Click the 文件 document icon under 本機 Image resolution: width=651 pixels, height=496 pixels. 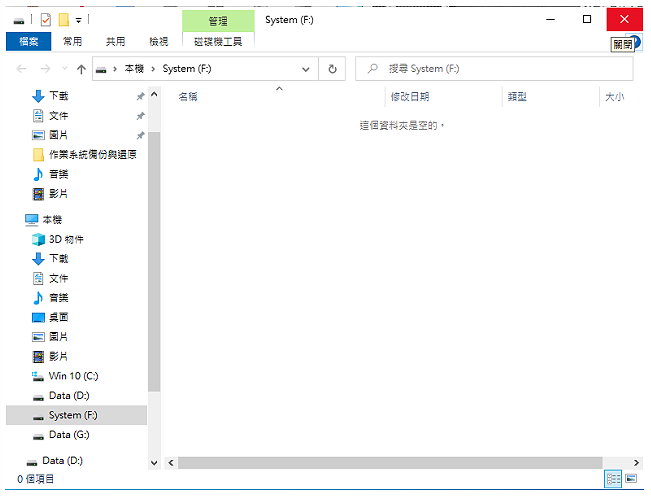(x=38, y=278)
